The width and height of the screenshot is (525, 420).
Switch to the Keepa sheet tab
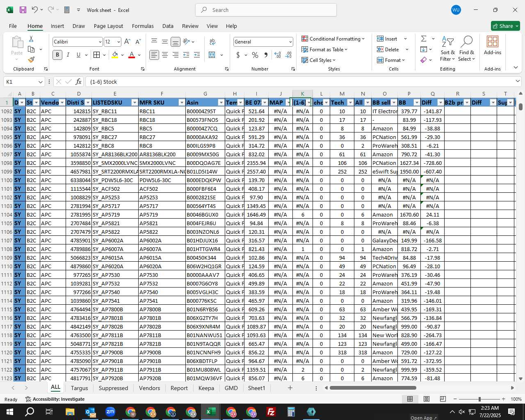click(x=206, y=388)
